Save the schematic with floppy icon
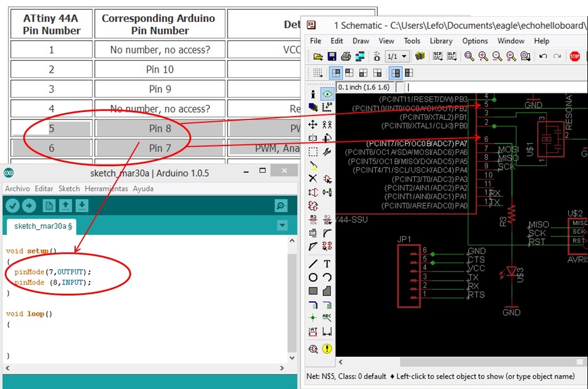Image resolution: width=588 pixels, height=389 pixels. (x=332, y=57)
